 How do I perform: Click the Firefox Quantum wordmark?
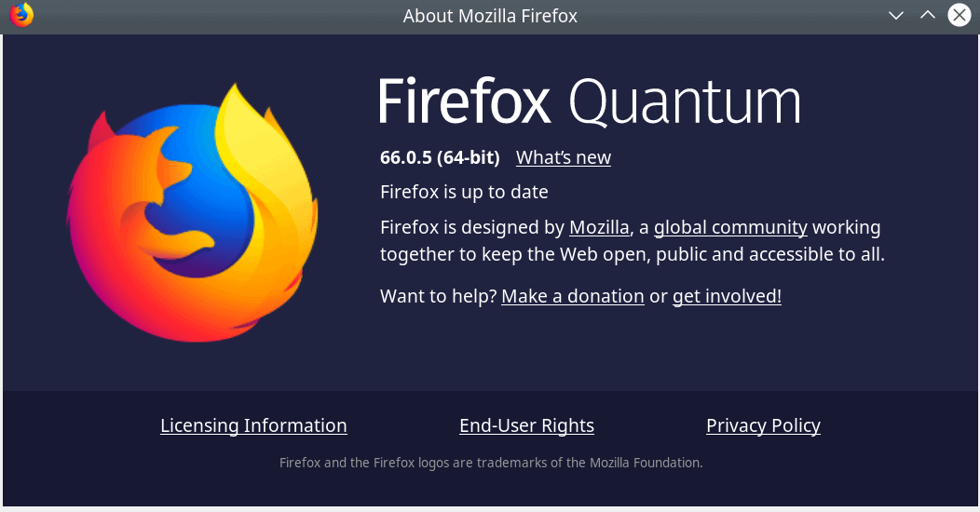click(590, 101)
